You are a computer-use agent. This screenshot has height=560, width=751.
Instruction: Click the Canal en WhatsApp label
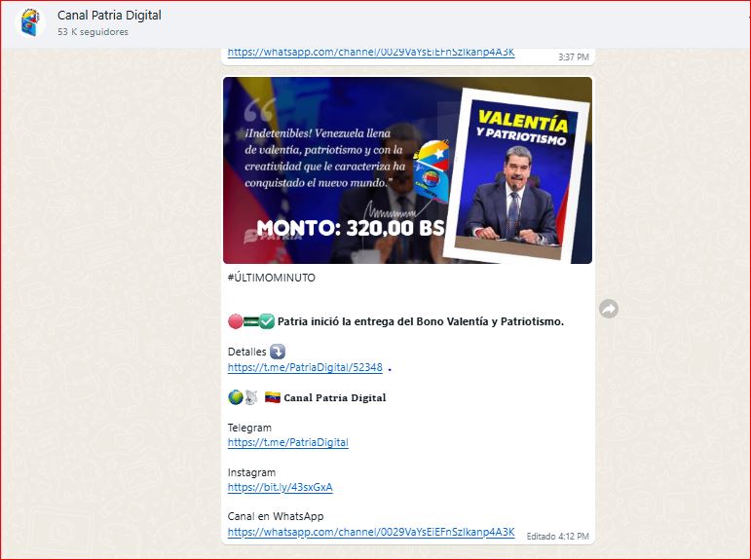276,516
